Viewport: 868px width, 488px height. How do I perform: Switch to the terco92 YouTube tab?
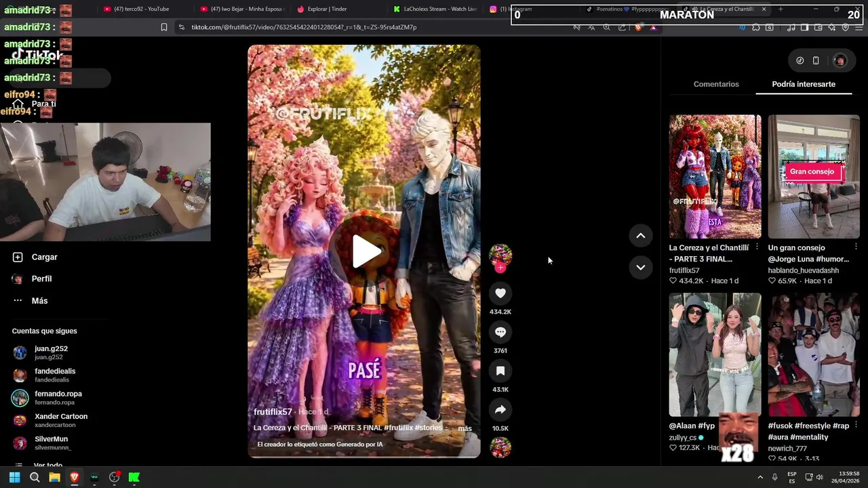pyautogui.click(x=142, y=9)
